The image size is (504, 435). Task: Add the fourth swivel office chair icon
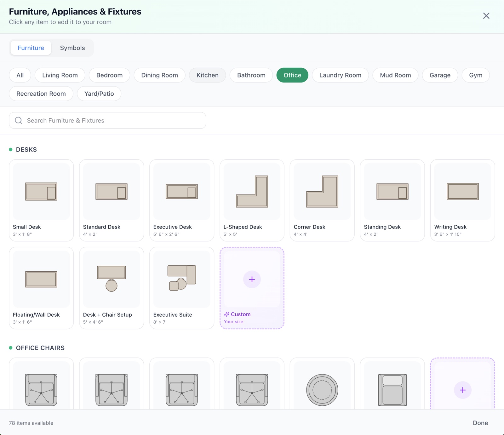coord(252,390)
